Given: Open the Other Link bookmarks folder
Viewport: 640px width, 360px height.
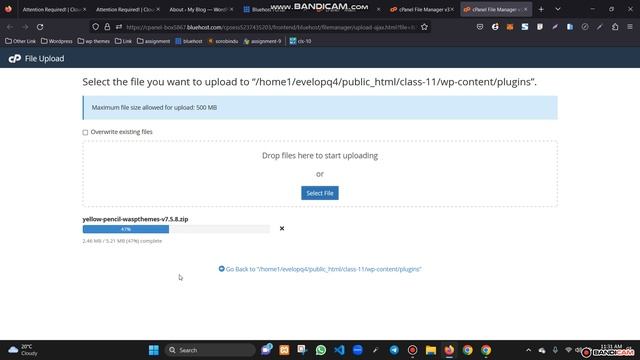Looking at the screenshot, I should (x=20, y=41).
